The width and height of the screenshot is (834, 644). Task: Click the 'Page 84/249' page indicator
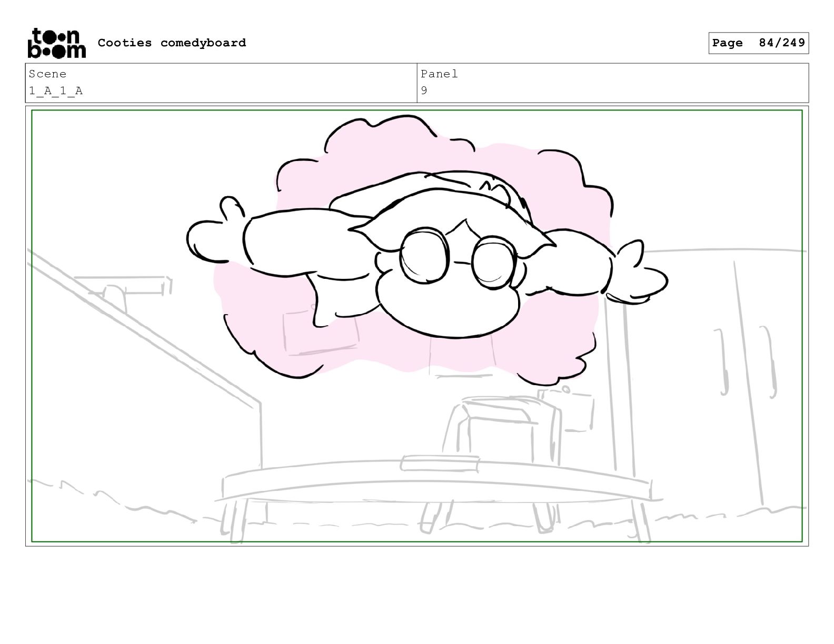pos(758,43)
